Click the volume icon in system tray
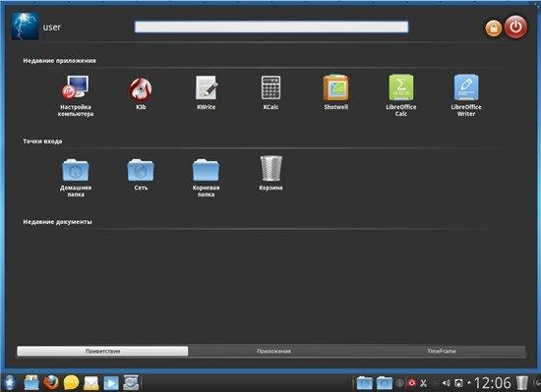 [446, 383]
